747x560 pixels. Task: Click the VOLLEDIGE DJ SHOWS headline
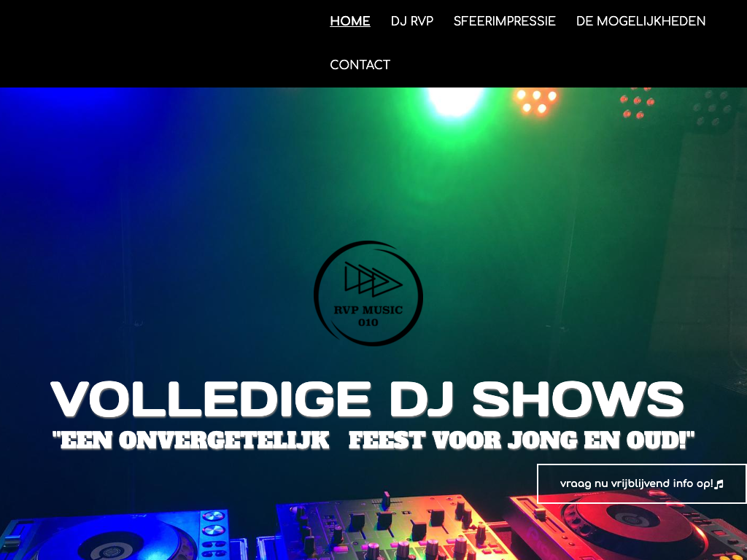tap(367, 399)
